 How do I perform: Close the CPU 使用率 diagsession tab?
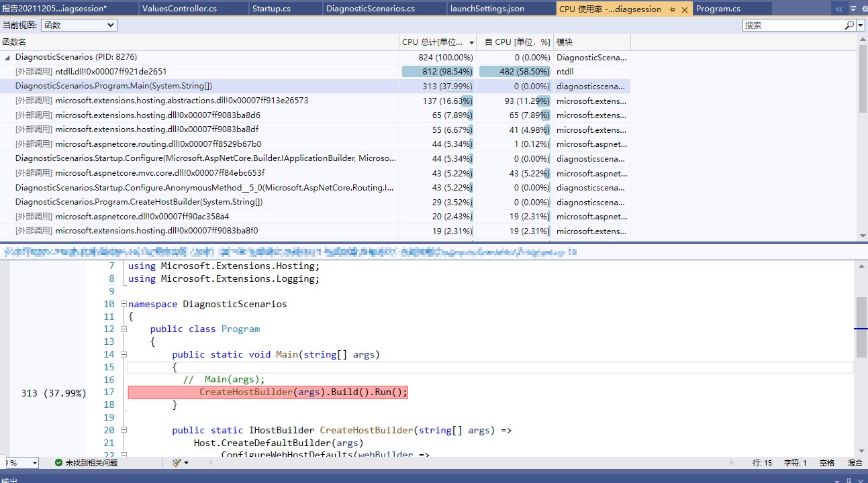tap(684, 9)
